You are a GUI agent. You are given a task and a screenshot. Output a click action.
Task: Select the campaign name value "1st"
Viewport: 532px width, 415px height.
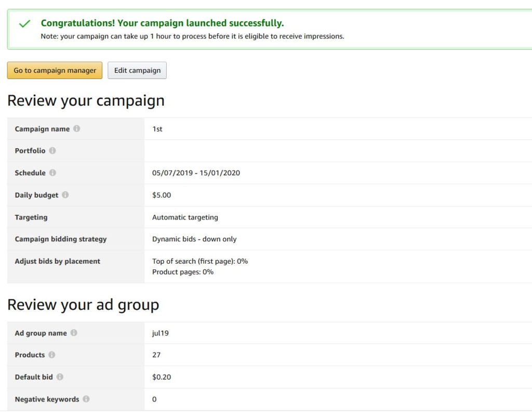click(157, 129)
